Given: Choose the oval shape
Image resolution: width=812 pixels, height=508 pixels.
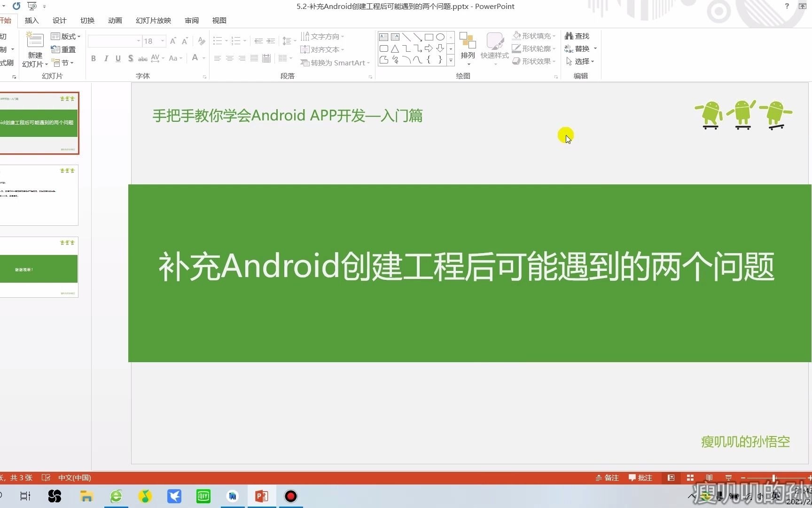Looking at the screenshot, I should [x=440, y=37].
